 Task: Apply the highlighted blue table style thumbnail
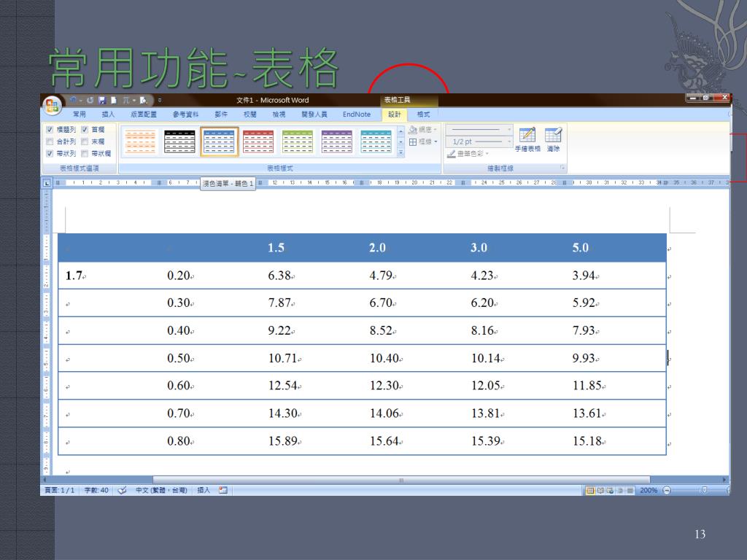coord(219,141)
